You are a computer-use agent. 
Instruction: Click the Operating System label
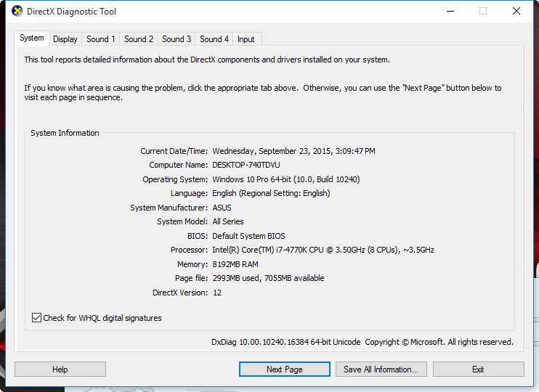click(175, 179)
